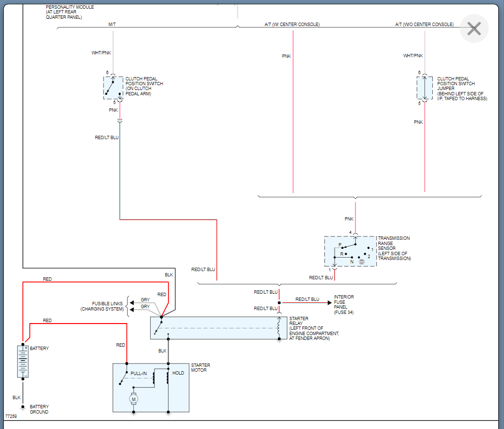This screenshot has width=504, height=429.
Task: Click the starter motor M icon
Action: [132, 400]
